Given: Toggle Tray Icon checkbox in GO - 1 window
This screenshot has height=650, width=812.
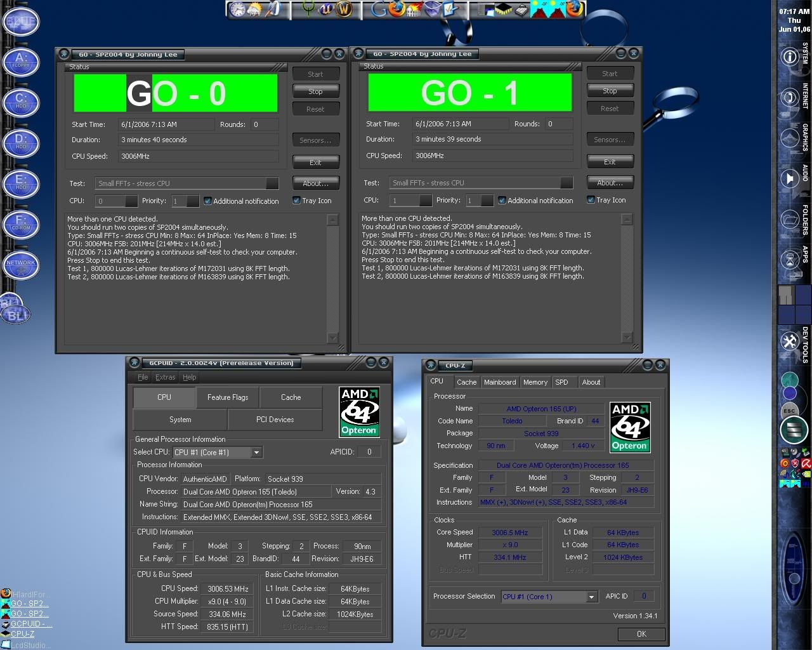Looking at the screenshot, I should (x=606, y=200).
